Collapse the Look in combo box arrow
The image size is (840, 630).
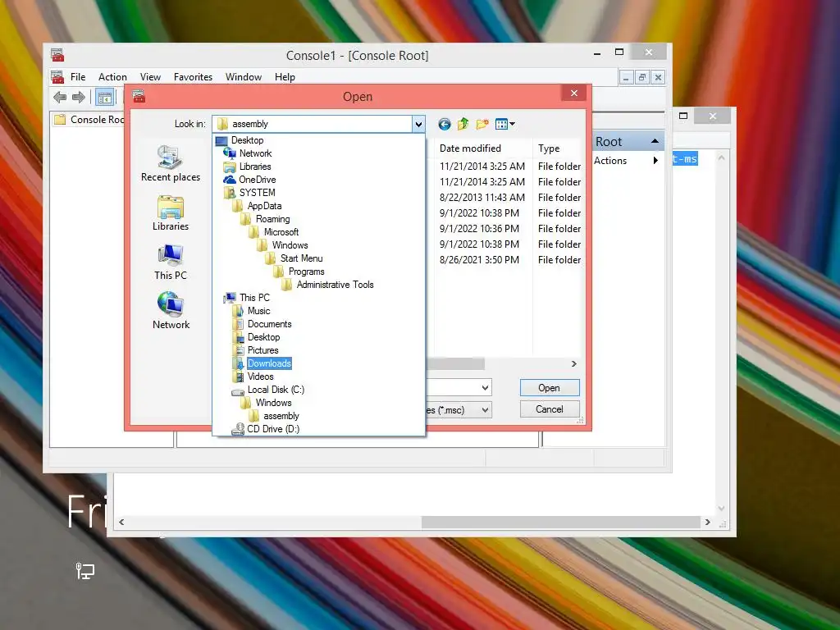pyautogui.click(x=418, y=125)
